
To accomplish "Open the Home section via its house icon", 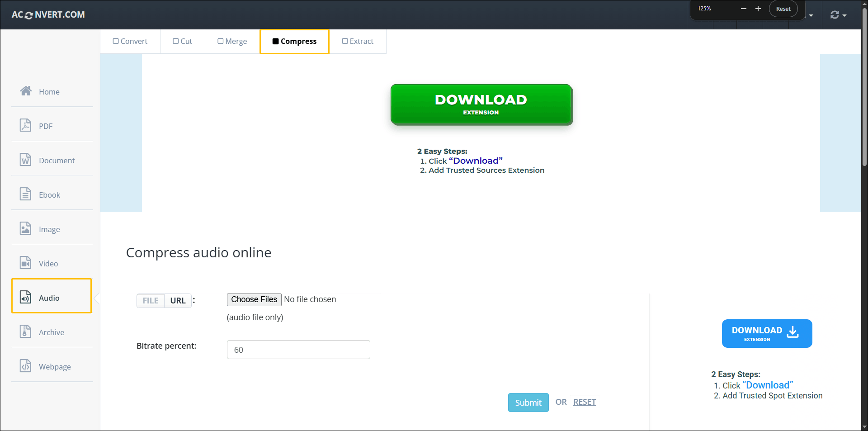I will [x=26, y=91].
